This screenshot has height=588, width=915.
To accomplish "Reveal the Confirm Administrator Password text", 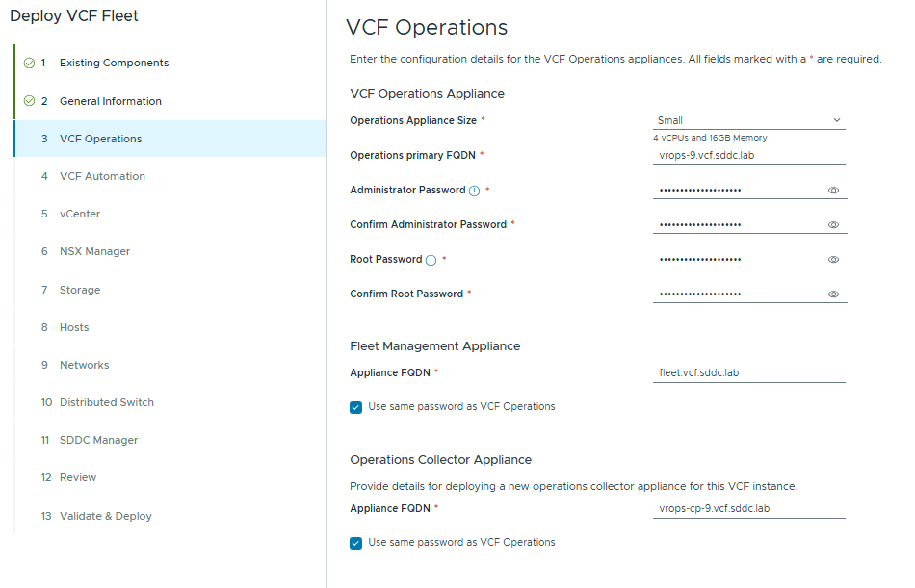I will [833, 225].
